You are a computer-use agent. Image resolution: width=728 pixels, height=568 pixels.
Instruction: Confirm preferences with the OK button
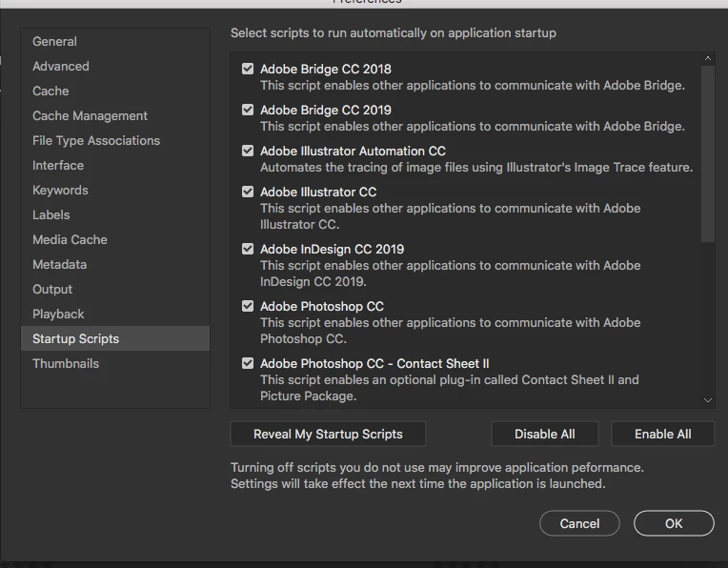[x=674, y=523]
